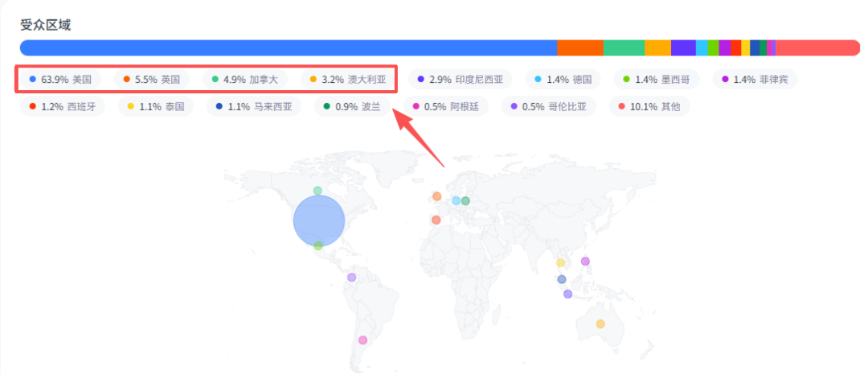The width and height of the screenshot is (868, 375).
Task: Click the large blue United States map bubble
Action: [319, 220]
